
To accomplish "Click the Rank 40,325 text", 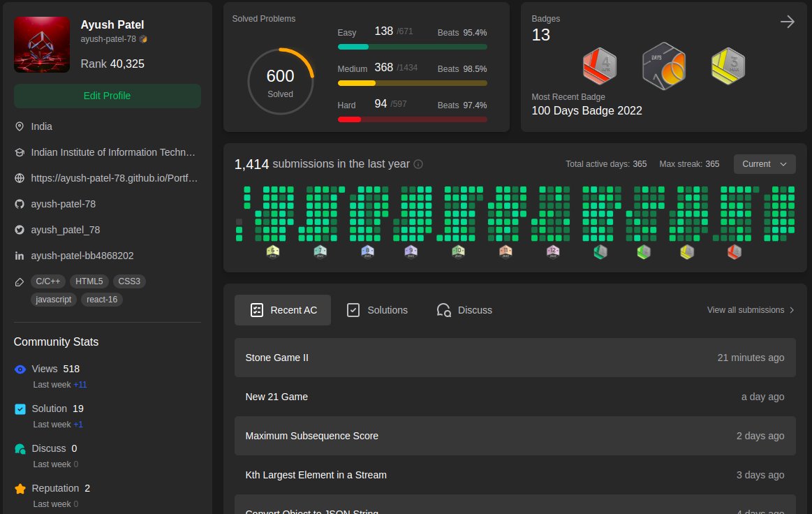I will 112,64.
